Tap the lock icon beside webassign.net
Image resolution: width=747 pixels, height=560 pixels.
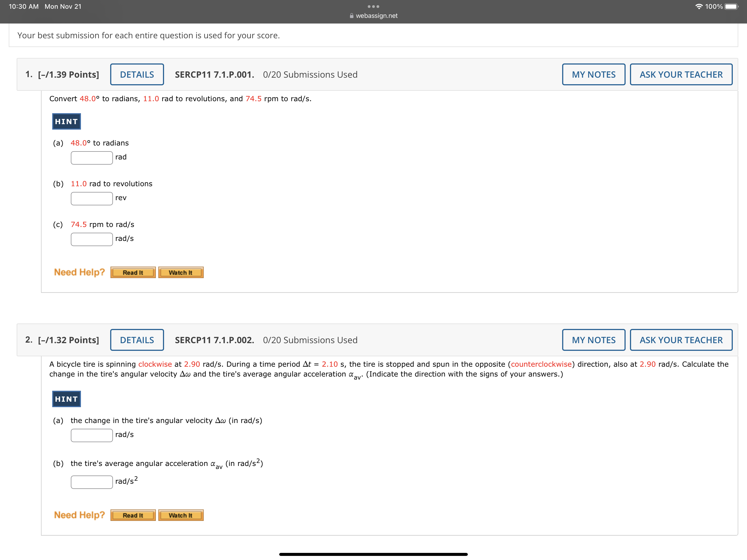click(352, 16)
